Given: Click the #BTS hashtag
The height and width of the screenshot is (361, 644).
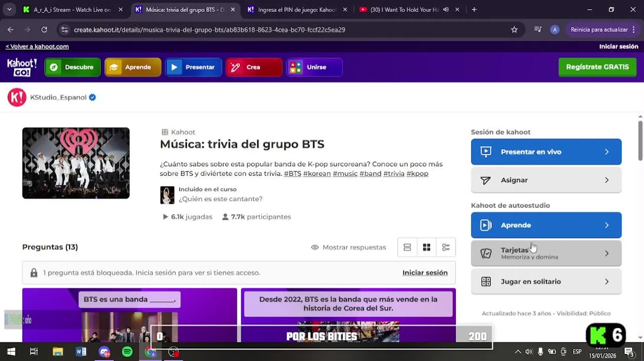Looking at the screenshot, I should pyautogui.click(x=292, y=173).
